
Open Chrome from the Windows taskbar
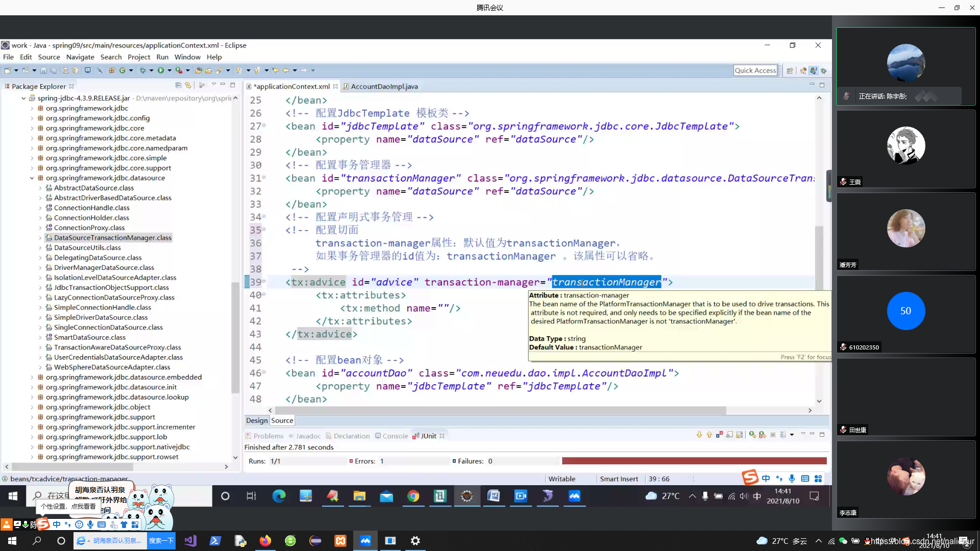pos(413,496)
